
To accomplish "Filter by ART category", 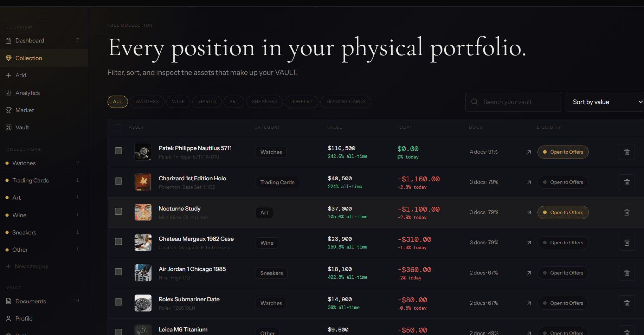I will [234, 102].
